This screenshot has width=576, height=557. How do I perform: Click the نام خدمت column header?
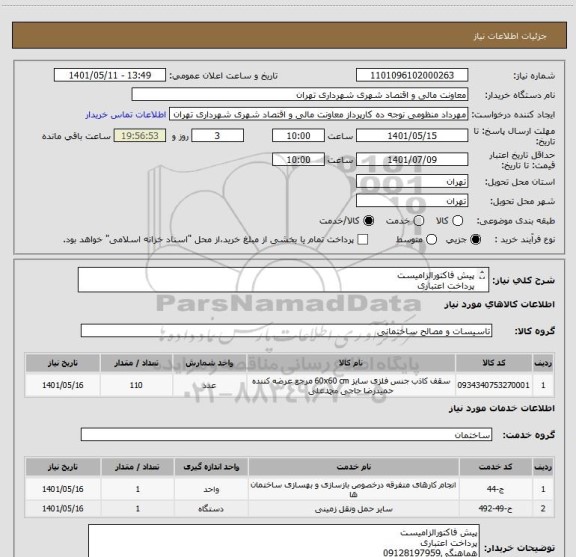click(x=353, y=467)
